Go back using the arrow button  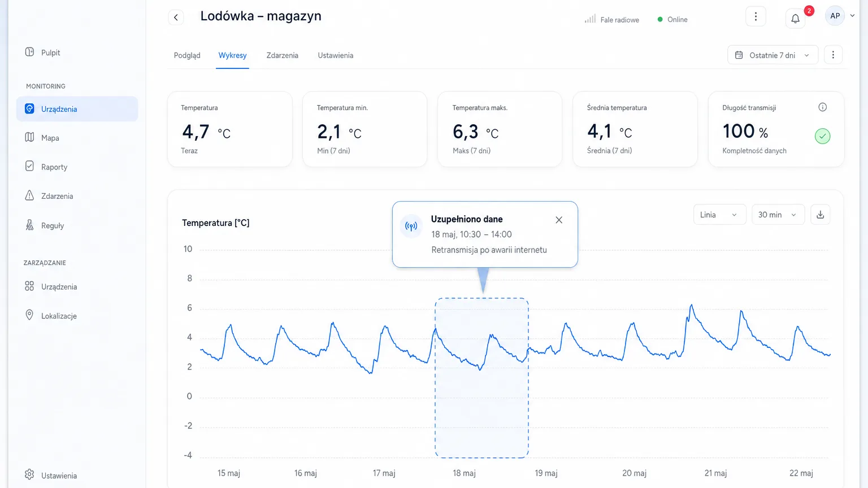click(x=176, y=17)
